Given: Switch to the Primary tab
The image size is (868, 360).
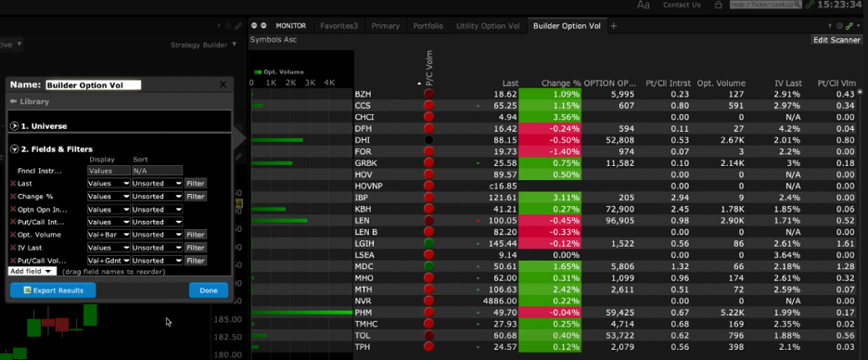Looking at the screenshot, I should point(385,26).
